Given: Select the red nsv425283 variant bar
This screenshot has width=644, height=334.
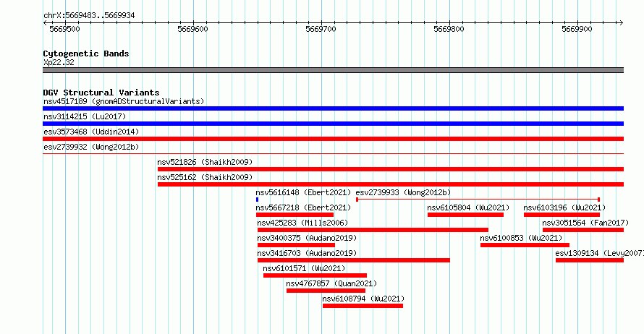Looking at the screenshot, I should click(x=373, y=230).
